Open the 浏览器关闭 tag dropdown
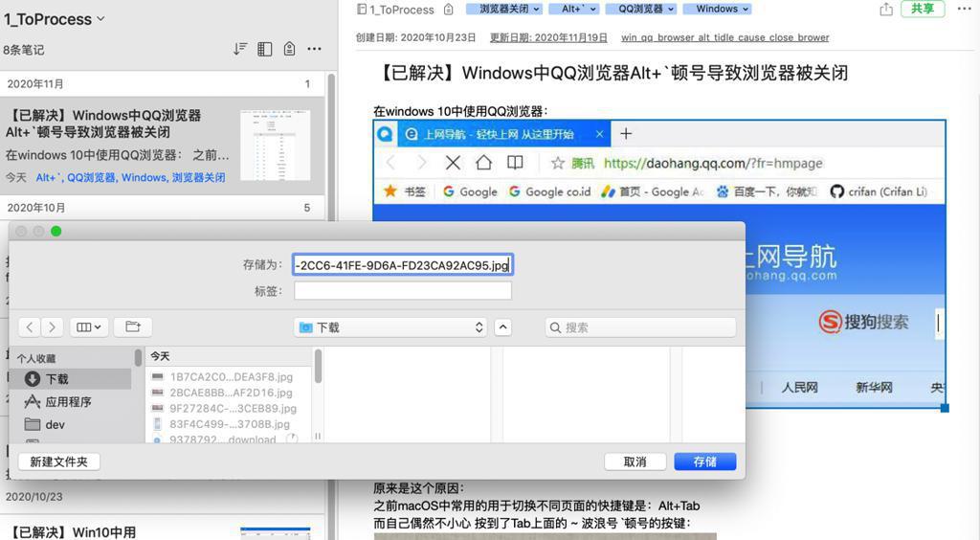Screen dimensions: 980x540 503,9
